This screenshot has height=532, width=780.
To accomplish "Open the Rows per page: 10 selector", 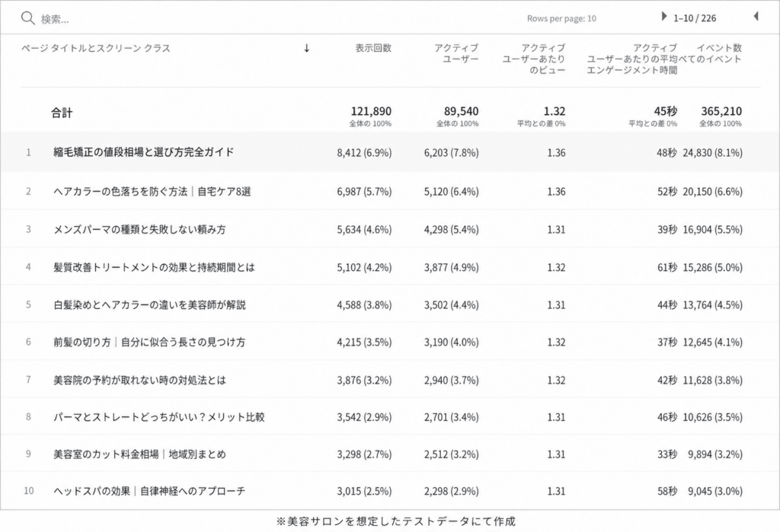I will pos(561,18).
